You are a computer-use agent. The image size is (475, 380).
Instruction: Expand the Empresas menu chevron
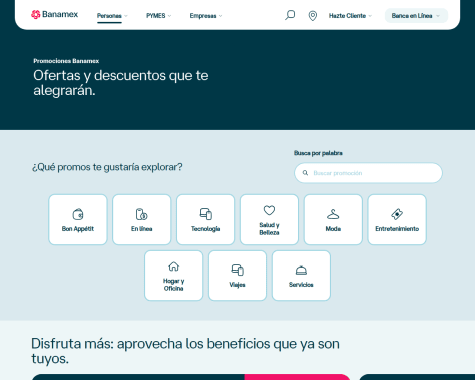(220, 16)
